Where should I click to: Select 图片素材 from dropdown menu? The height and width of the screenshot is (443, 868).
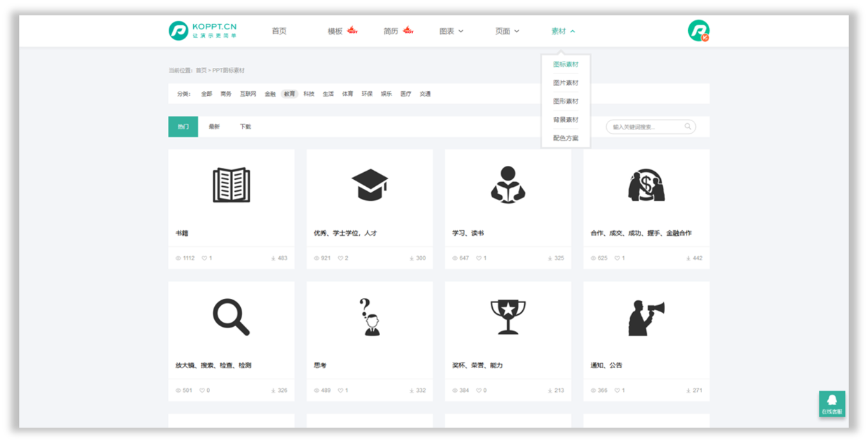566,83
